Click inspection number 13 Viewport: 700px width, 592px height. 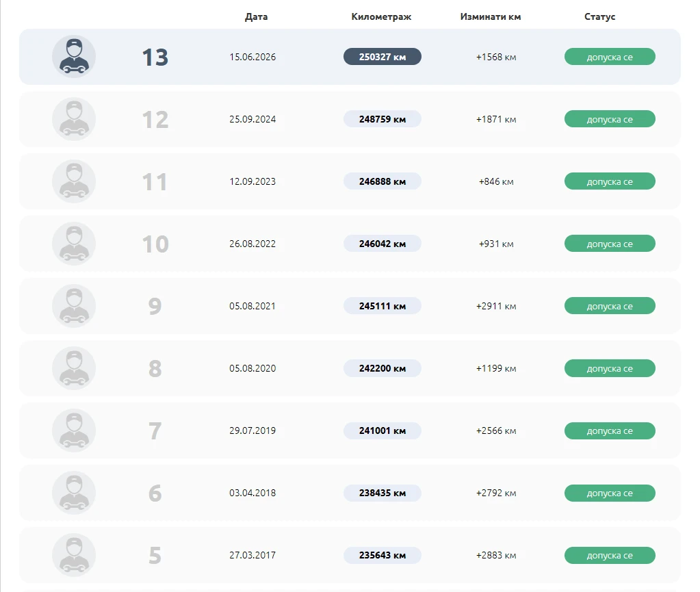tap(155, 57)
